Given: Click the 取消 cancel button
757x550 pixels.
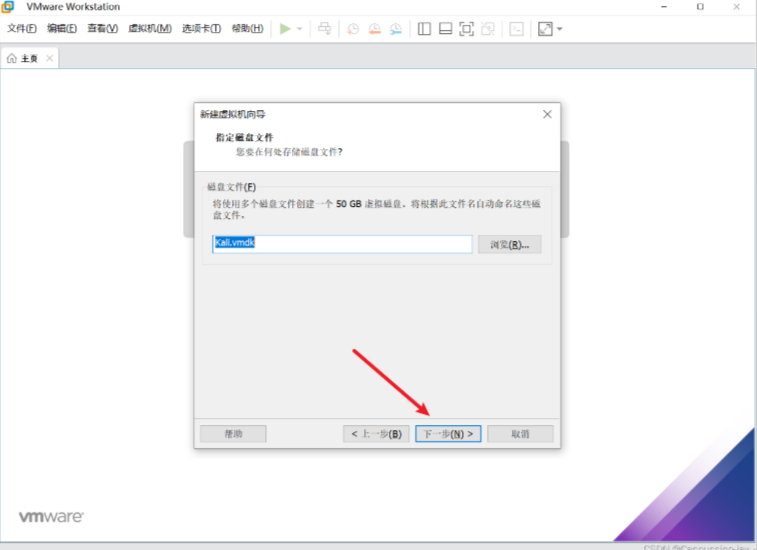Looking at the screenshot, I should pyautogui.click(x=520, y=434).
